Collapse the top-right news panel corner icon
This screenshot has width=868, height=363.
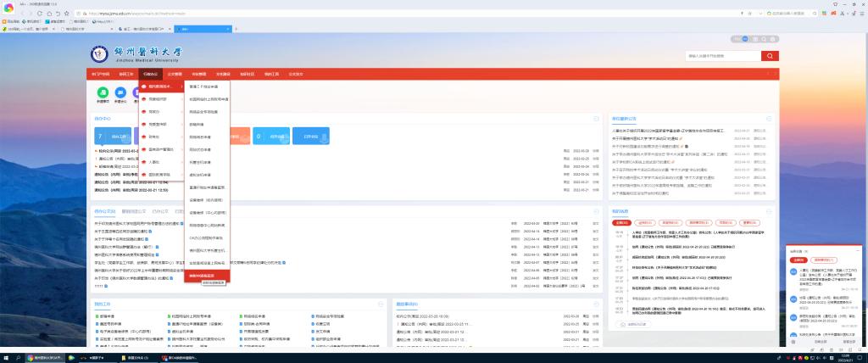770,119
